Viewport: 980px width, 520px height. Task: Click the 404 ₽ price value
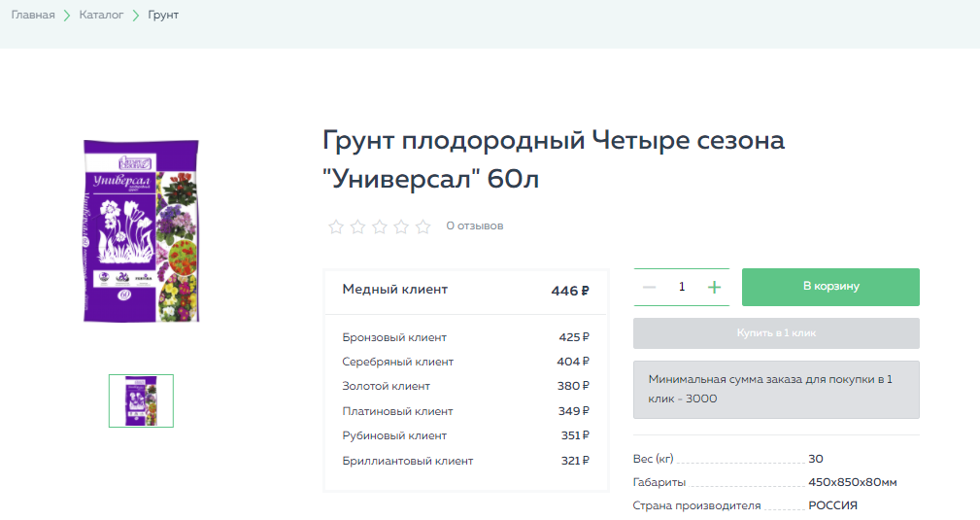(573, 362)
